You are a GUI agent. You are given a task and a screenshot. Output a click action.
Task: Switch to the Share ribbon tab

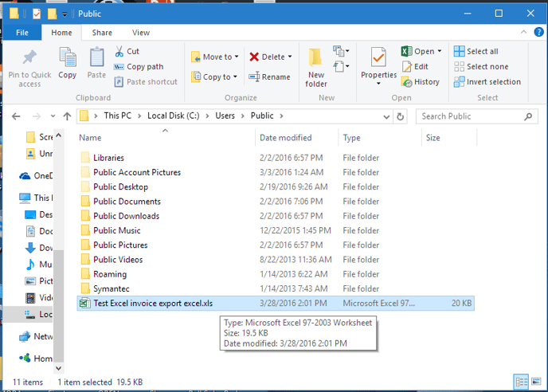point(102,33)
